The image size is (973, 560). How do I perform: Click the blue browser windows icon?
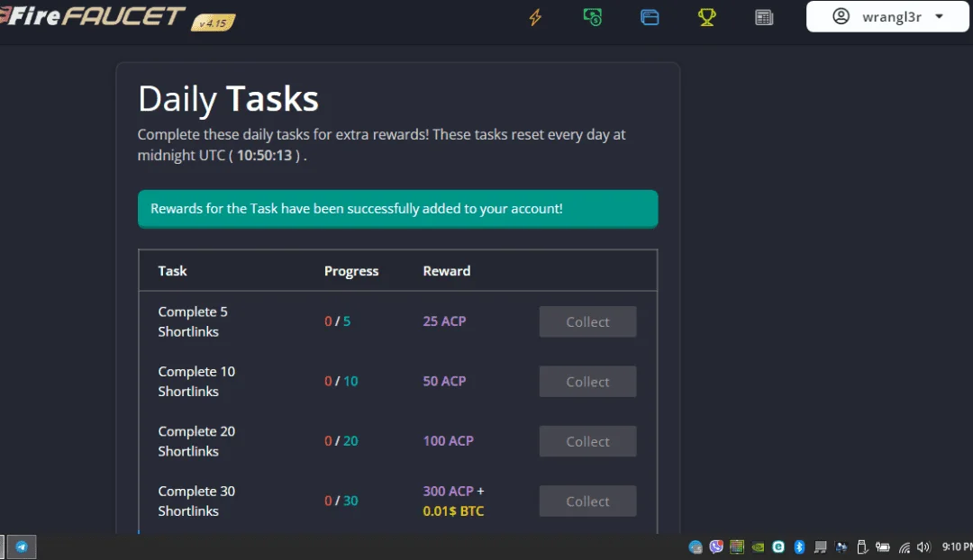650,17
